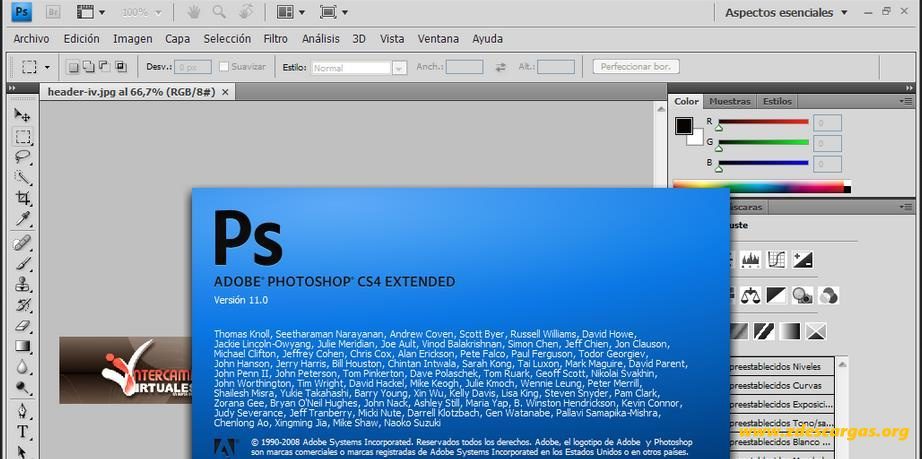Image resolution: width=922 pixels, height=459 pixels.
Task: Click the Photoshop Ps application icon
Action: (22, 12)
